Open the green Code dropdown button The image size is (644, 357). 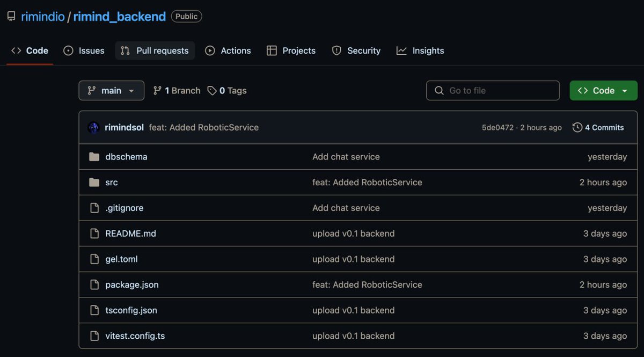click(x=603, y=91)
